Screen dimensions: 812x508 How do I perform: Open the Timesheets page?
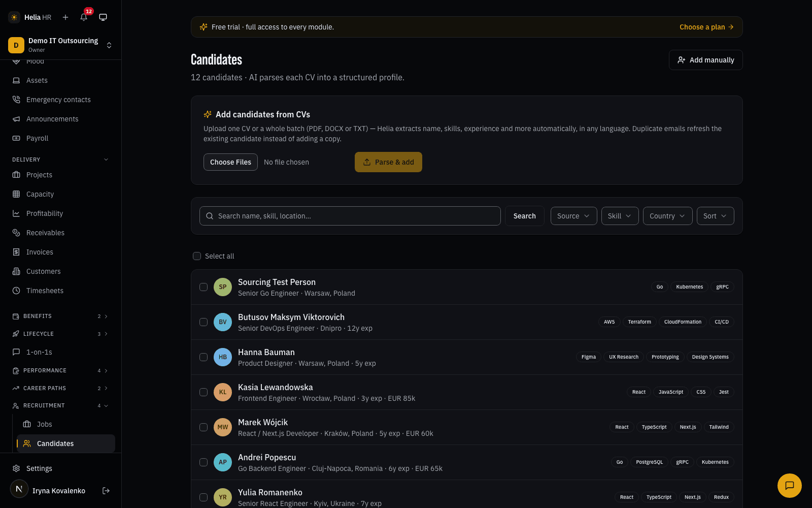[x=60, y=291]
